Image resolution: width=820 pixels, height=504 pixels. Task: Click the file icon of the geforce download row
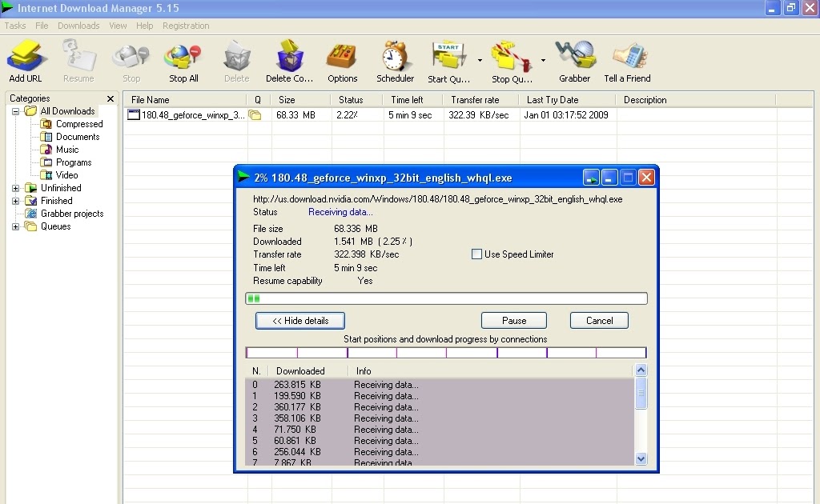pyautogui.click(x=134, y=115)
